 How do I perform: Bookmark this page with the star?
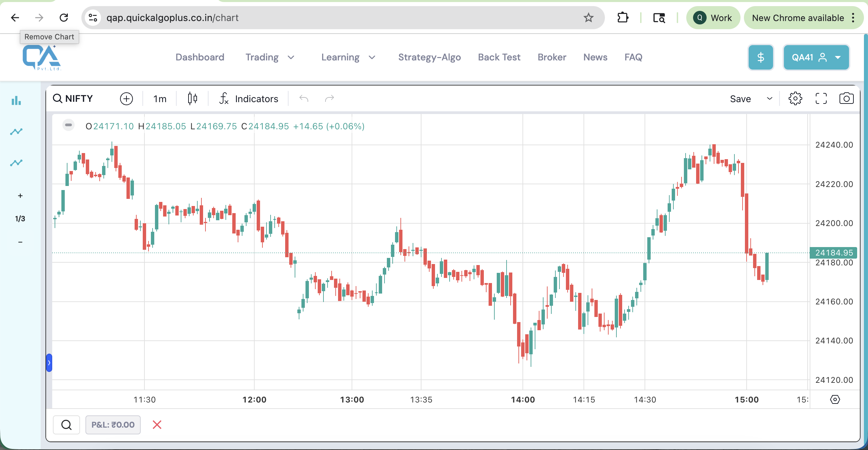click(x=588, y=18)
